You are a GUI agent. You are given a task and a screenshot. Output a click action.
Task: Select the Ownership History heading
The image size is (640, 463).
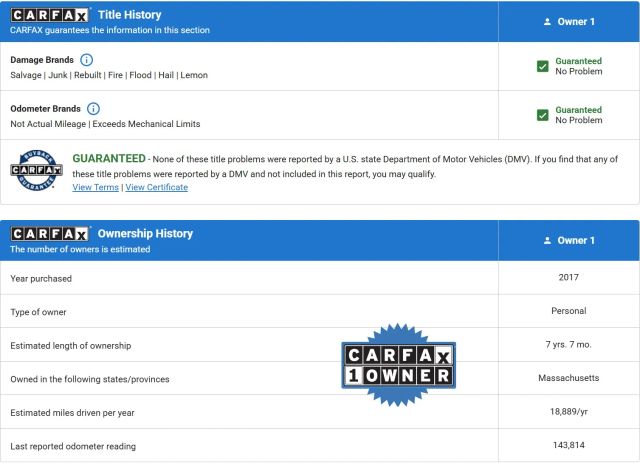[x=145, y=234]
